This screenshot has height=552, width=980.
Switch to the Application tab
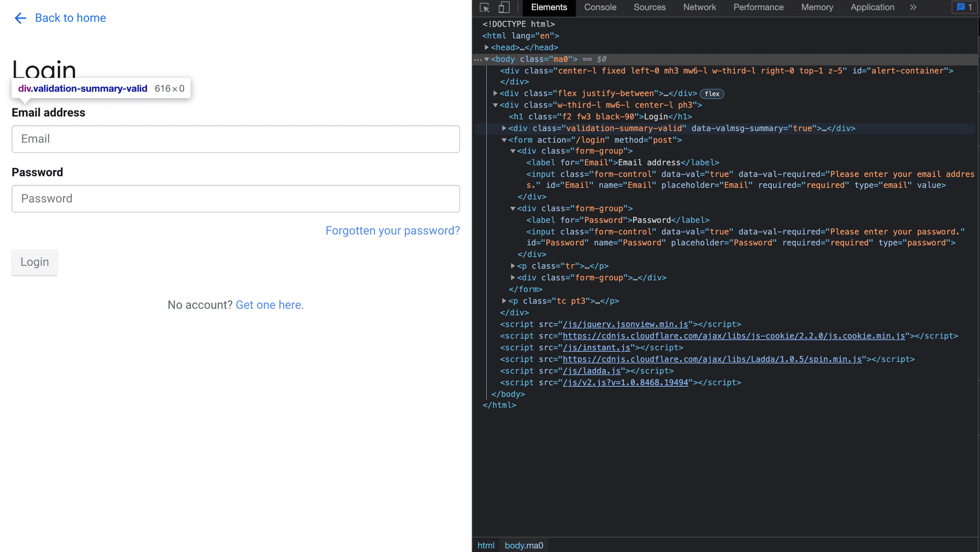pos(872,7)
